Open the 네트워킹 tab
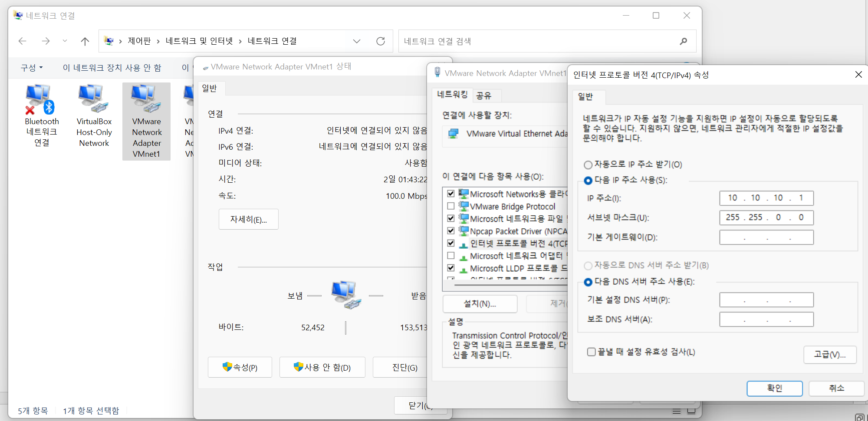 pyautogui.click(x=452, y=94)
